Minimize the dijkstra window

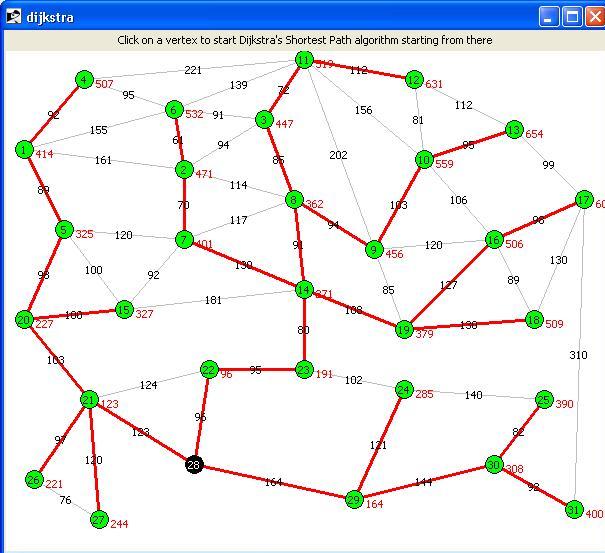(x=549, y=17)
